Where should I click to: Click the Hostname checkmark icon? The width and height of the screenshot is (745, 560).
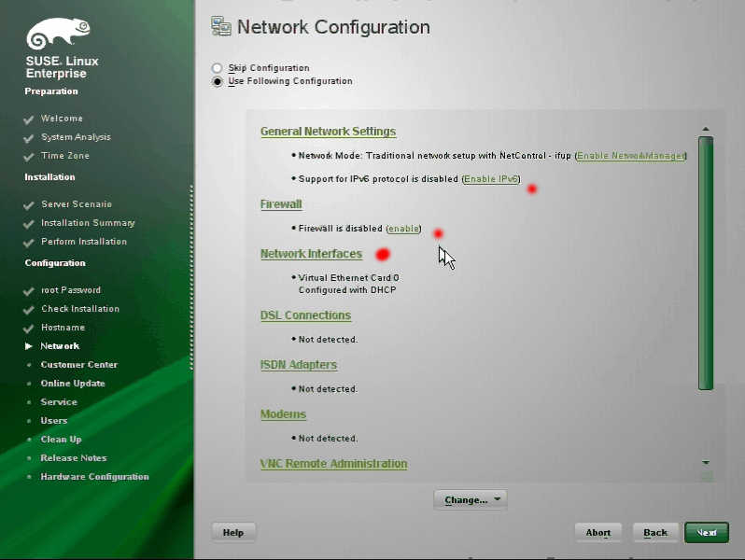pos(29,329)
